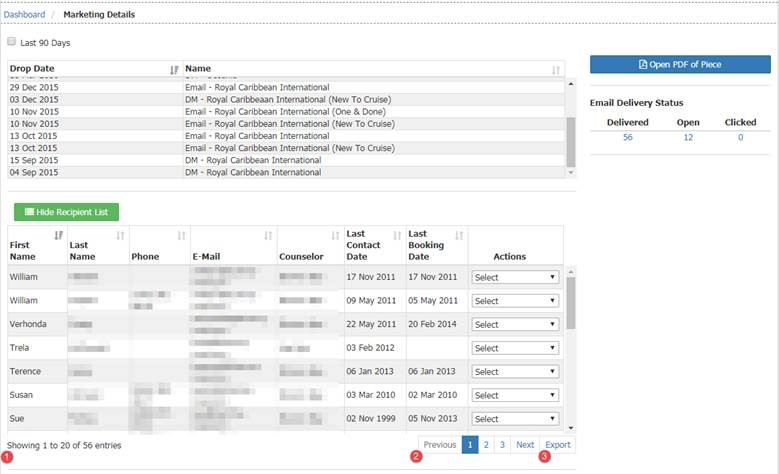Image resolution: width=779 pixels, height=474 pixels.
Task: Click sort icon in Name column header
Action: pyautogui.click(x=556, y=69)
